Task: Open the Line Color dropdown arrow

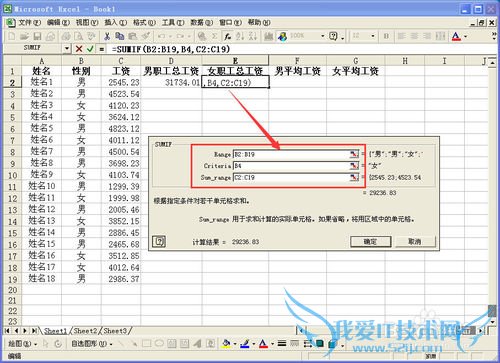Action: click(253, 344)
